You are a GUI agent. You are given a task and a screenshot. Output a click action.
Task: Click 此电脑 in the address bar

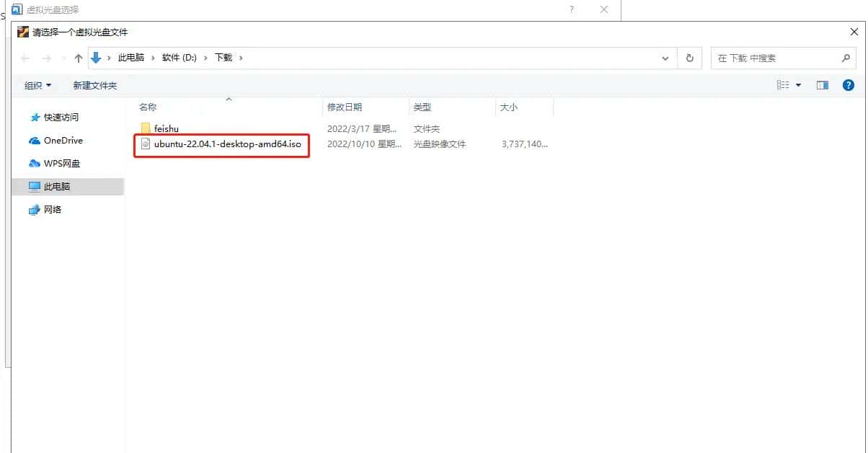coord(130,58)
